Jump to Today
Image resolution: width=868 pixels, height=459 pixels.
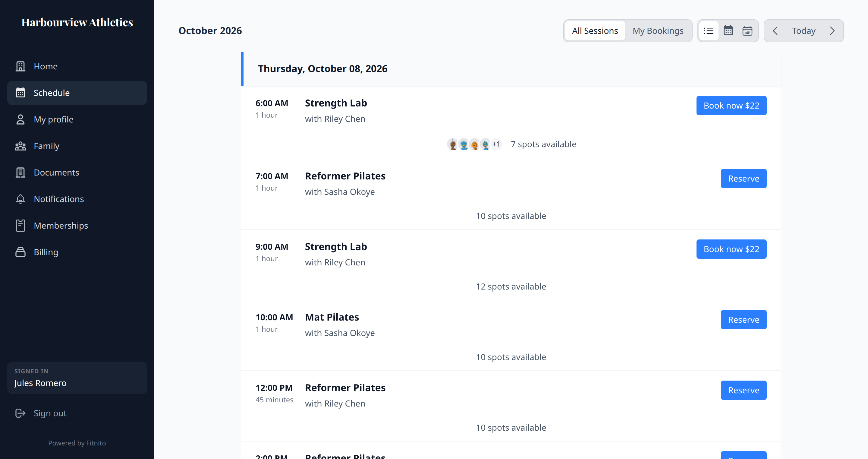[804, 31]
